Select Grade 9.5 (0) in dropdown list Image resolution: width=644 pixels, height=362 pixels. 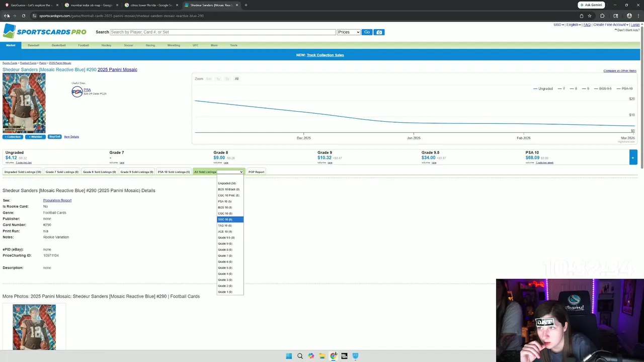click(230, 238)
